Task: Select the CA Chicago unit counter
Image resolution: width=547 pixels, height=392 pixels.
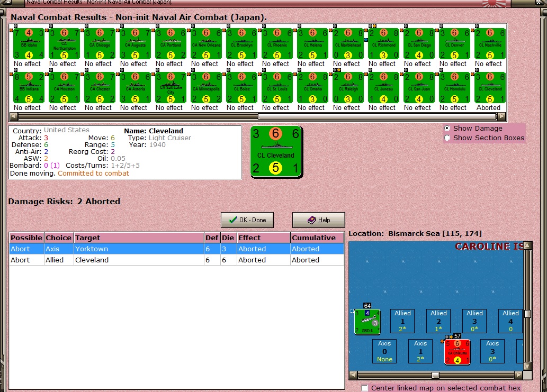Action: (100, 43)
